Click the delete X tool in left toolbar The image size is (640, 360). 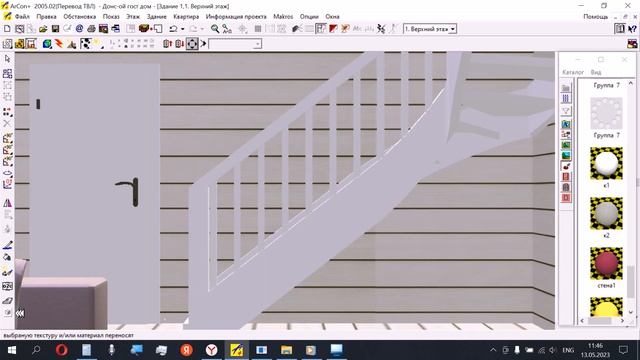pyautogui.click(x=7, y=123)
